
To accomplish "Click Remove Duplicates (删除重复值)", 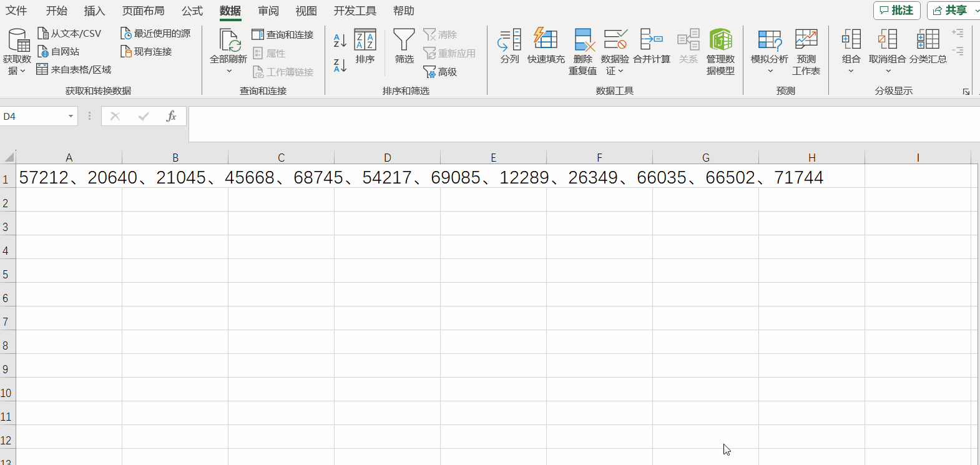I will [x=583, y=52].
